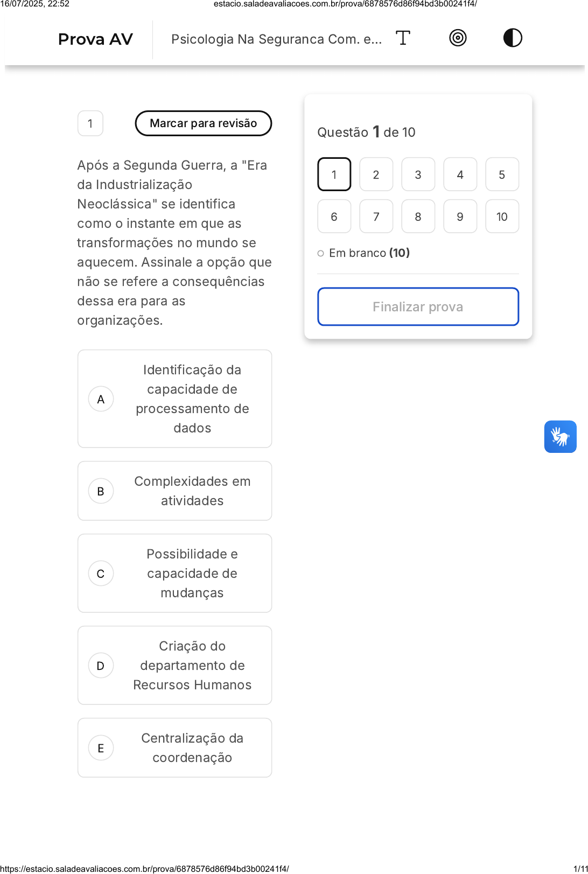Click the Psicologia Na Seguranca course title
This screenshot has height=874, width=588.
click(x=276, y=39)
